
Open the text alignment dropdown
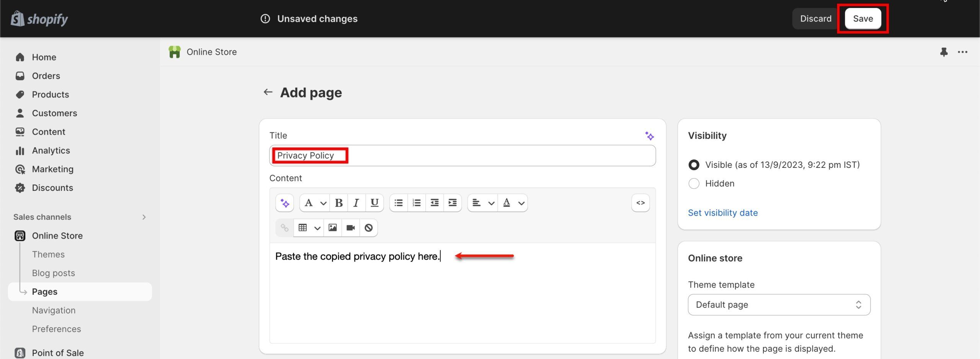pyautogui.click(x=483, y=203)
